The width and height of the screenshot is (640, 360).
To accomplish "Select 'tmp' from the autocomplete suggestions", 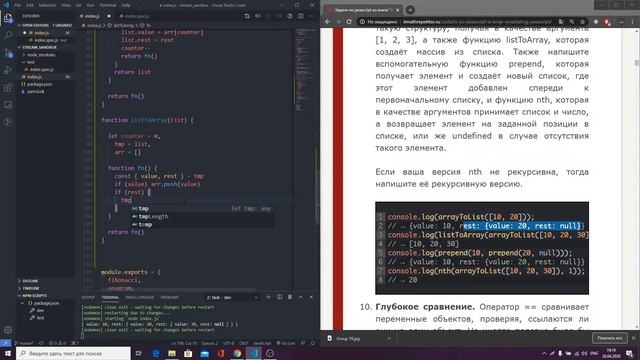I will point(202,208).
